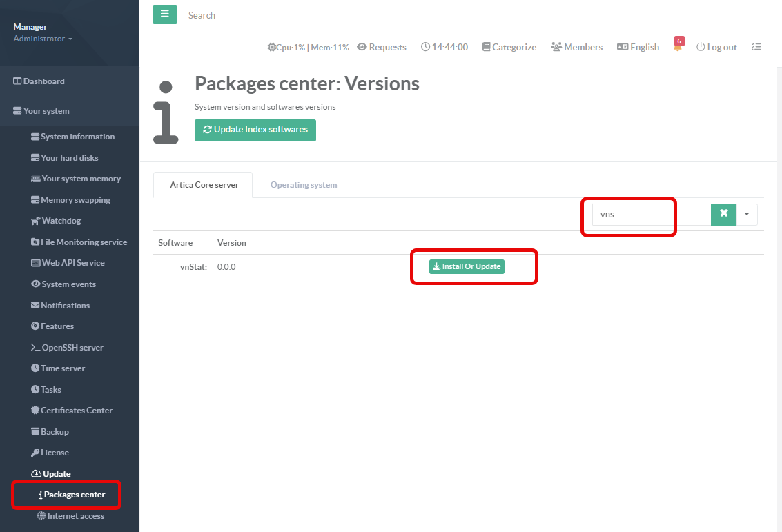Viewport: 782px width, 532px height.
Task: Click the clock showing 14:44:00
Action: coord(444,47)
